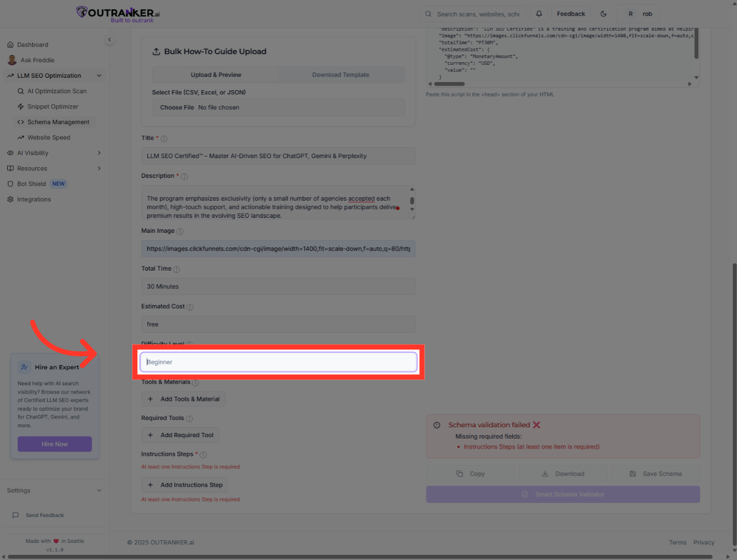Switch to the Upload & Preview tab
The width and height of the screenshot is (737, 560).
(x=216, y=75)
